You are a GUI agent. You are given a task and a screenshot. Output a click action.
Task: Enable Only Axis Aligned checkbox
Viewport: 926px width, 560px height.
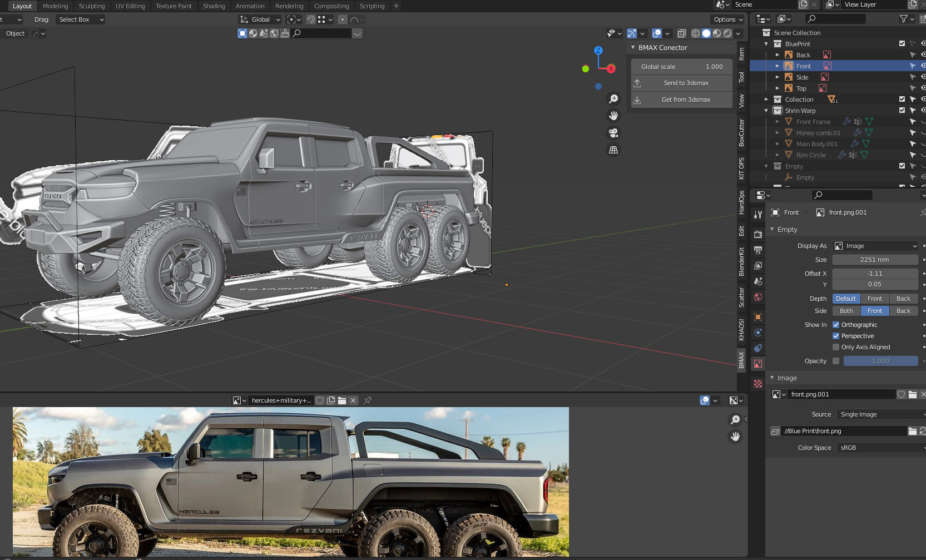click(836, 347)
